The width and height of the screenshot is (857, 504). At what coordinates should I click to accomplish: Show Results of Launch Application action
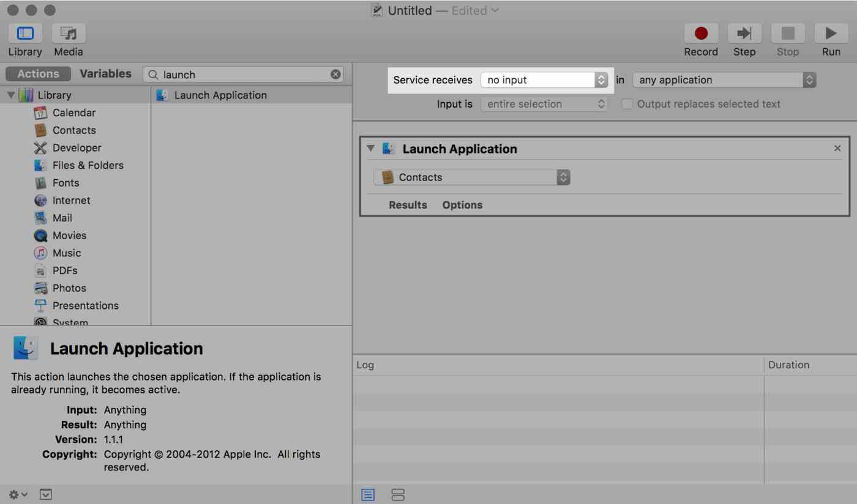pyautogui.click(x=408, y=205)
